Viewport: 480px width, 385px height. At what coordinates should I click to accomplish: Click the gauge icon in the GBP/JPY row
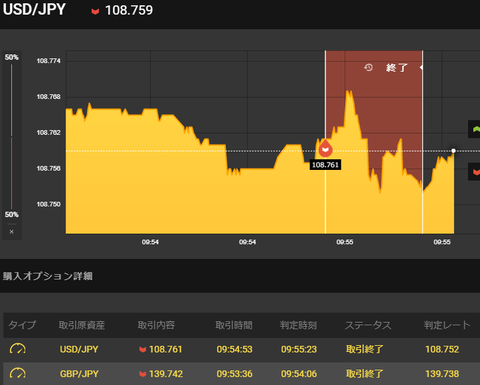pyautogui.click(x=18, y=373)
